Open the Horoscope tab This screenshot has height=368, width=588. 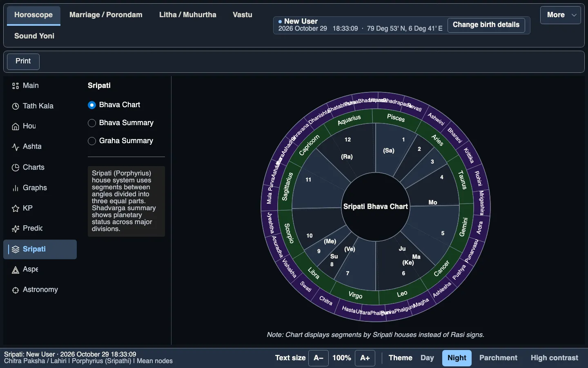[33, 15]
